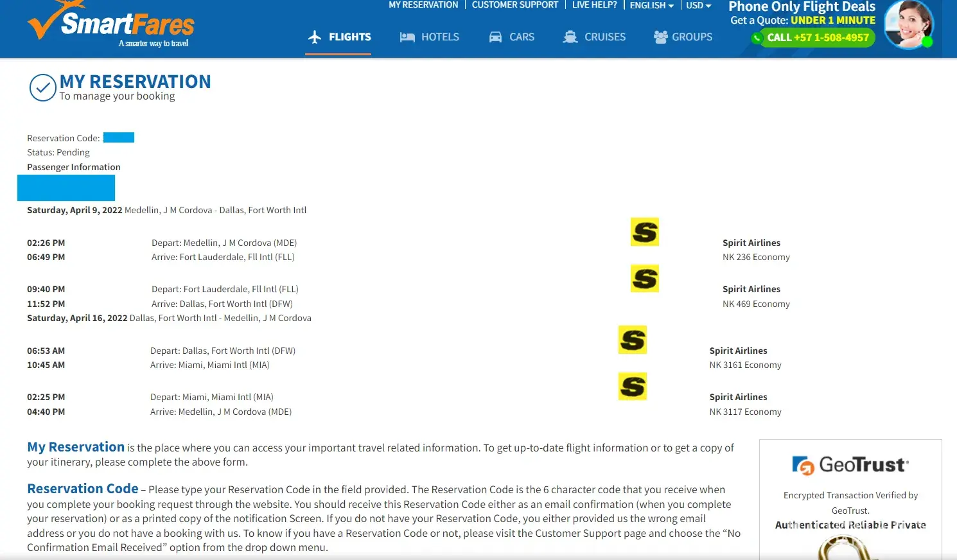
Task: Click the support agent photo
Action: pyautogui.click(x=908, y=24)
